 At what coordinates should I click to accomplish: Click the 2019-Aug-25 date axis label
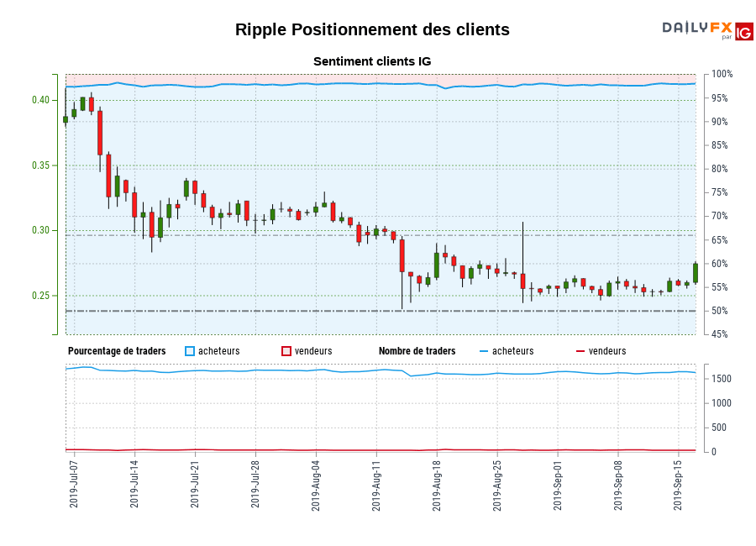point(497,486)
